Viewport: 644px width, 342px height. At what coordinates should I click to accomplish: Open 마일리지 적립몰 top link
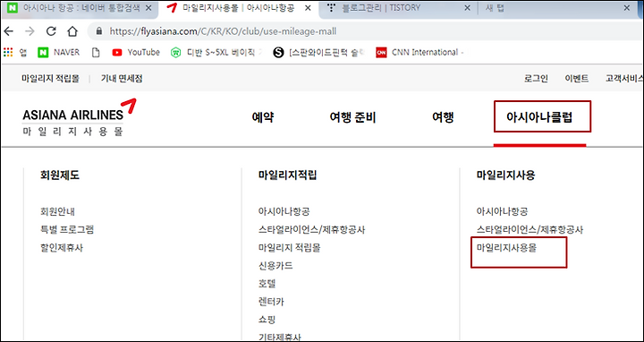(x=50, y=79)
